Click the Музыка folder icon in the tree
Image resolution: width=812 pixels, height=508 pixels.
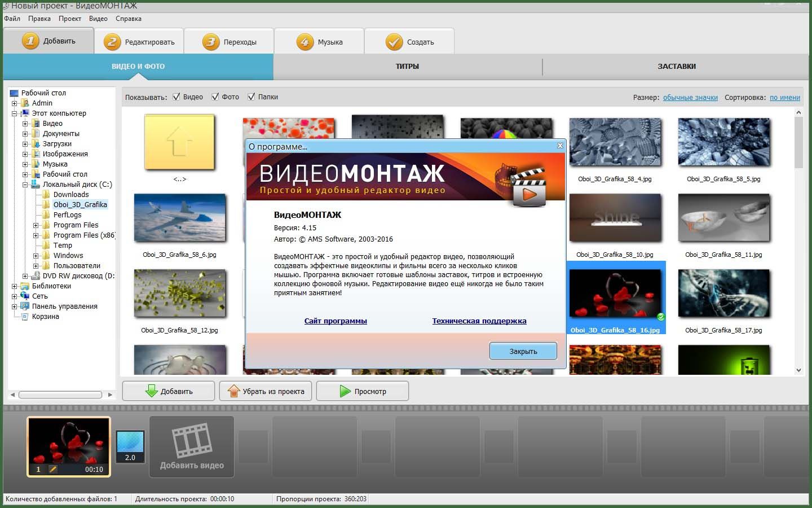point(36,164)
